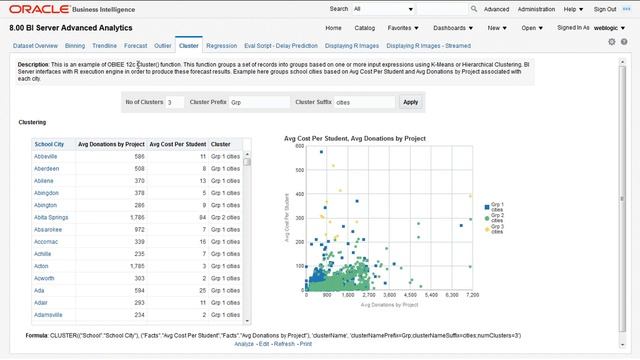This screenshot has width=640, height=360.
Task: Switch to the Dataset Overview tab
Action: [x=35, y=46]
